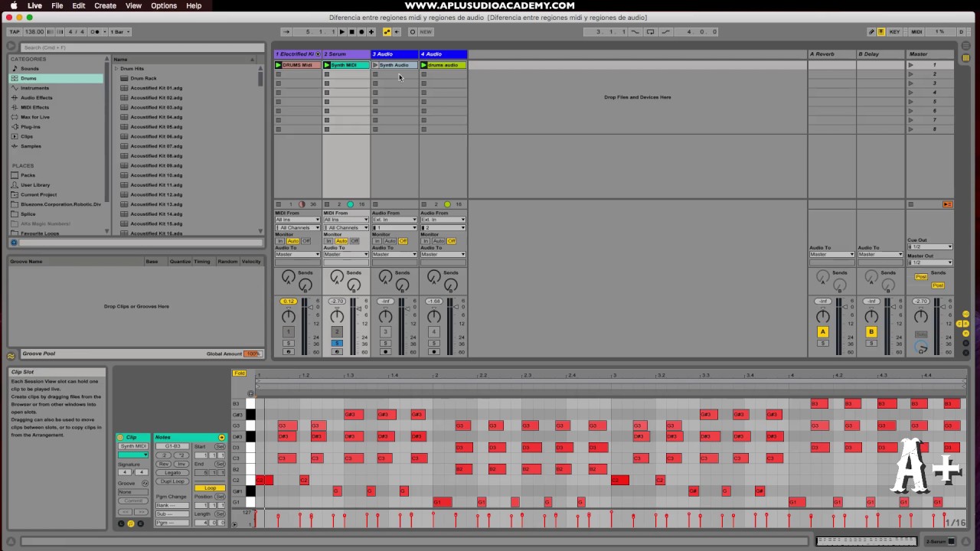Set track 3 monitor to Auto
Screen dimensions: 980x551
point(390,241)
